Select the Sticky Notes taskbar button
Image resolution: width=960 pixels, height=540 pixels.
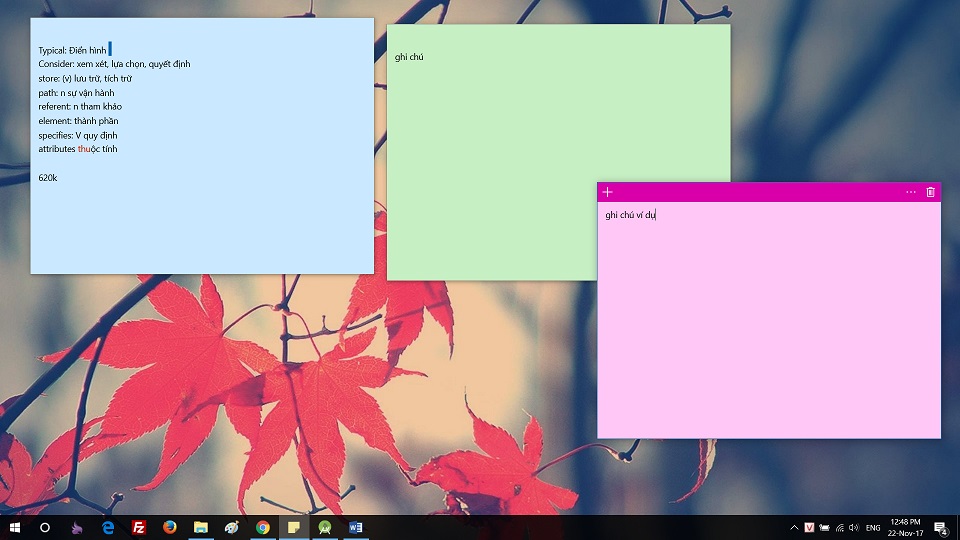[x=294, y=527]
